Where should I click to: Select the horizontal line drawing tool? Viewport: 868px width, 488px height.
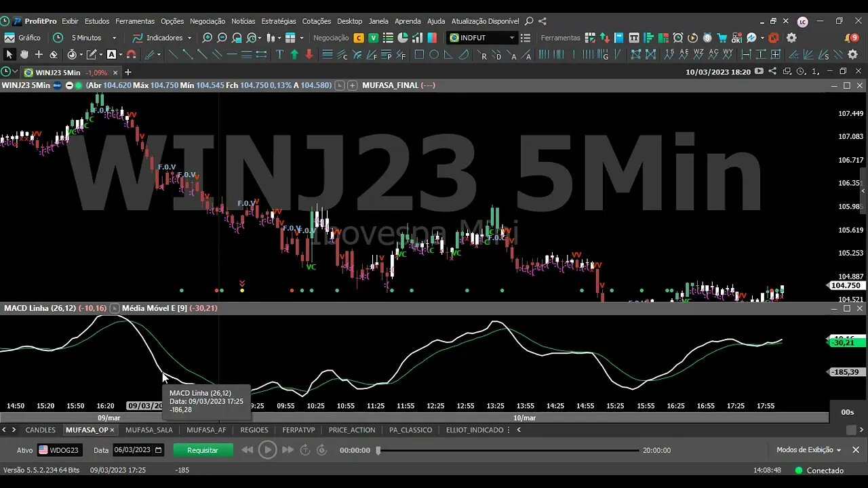[x=232, y=54]
